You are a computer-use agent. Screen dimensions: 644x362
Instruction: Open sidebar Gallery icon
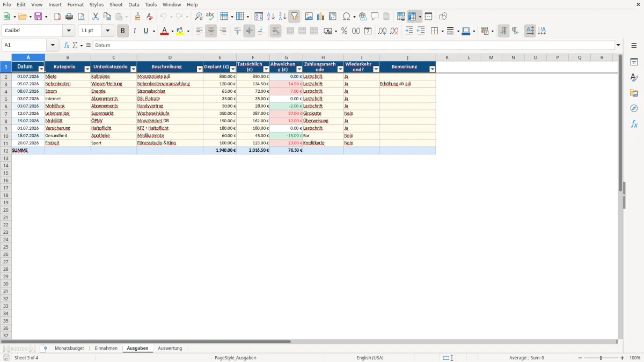click(x=634, y=93)
